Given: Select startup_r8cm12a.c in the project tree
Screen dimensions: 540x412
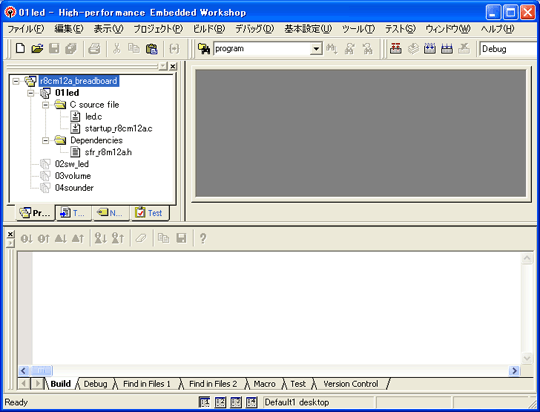Looking at the screenshot, I should click(x=118, y=129).
